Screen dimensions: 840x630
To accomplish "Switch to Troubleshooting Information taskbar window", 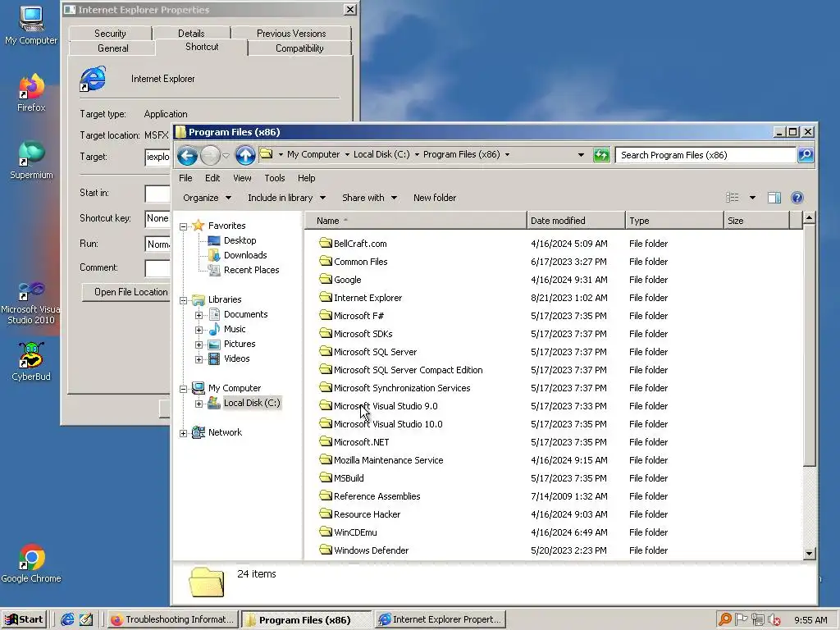I will [172, 620].
